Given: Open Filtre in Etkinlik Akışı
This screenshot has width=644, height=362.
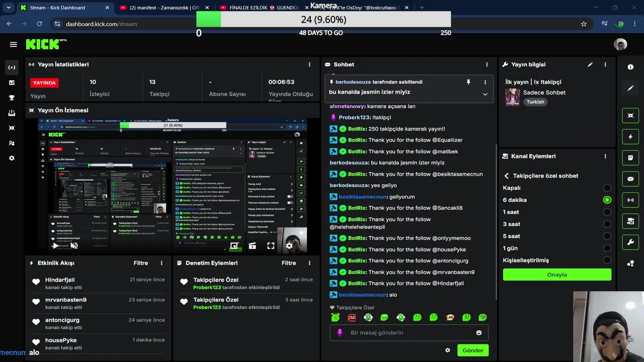Looking at the screenshot, I should [x=141, y=263].
